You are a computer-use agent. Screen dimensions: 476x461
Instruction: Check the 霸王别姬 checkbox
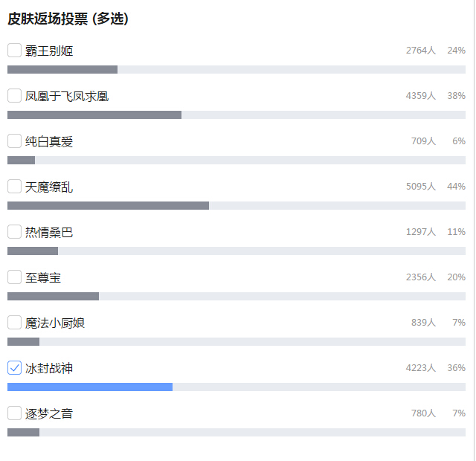pyautogui.click(x=14, y=50)
